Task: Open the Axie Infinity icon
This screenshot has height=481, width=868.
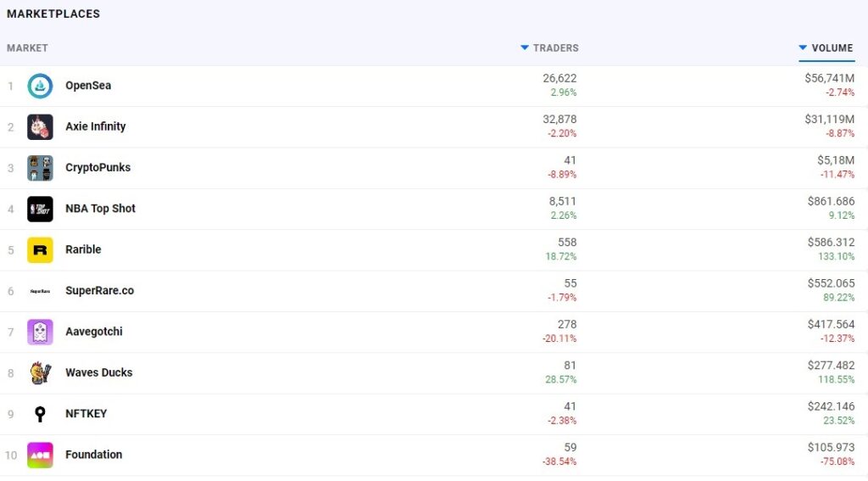Action: pos(40,127)
